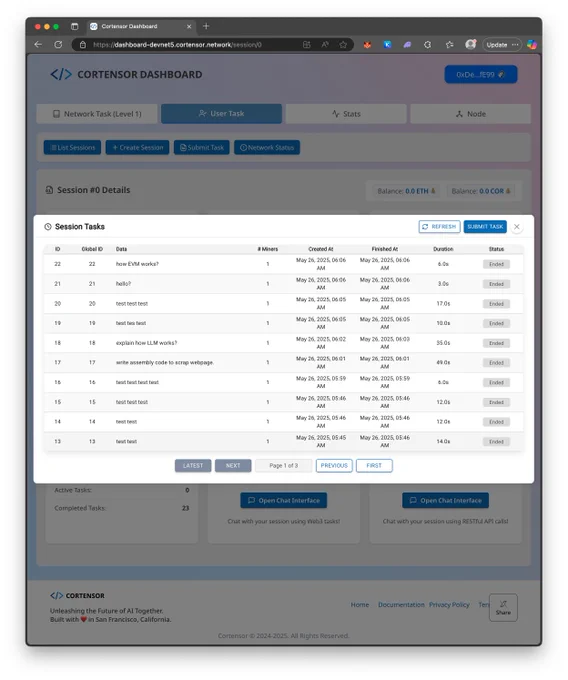Click the Global ID column header

92,249
